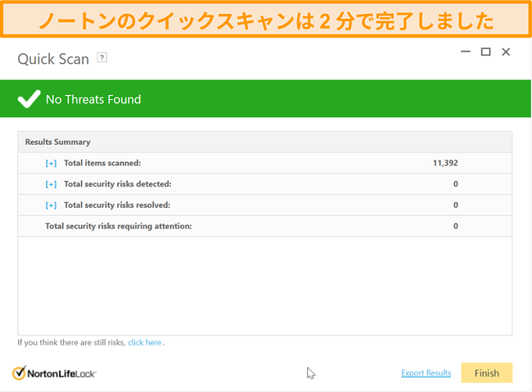
Task: Open the Export Results link
Action: tap(426, 373)
